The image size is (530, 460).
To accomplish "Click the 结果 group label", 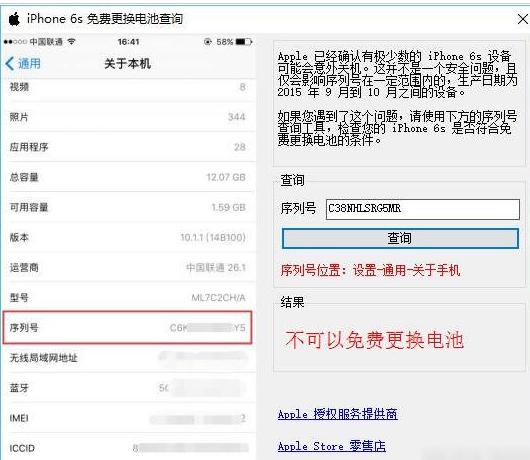I will pyautogui.click(x=292, y=302).
